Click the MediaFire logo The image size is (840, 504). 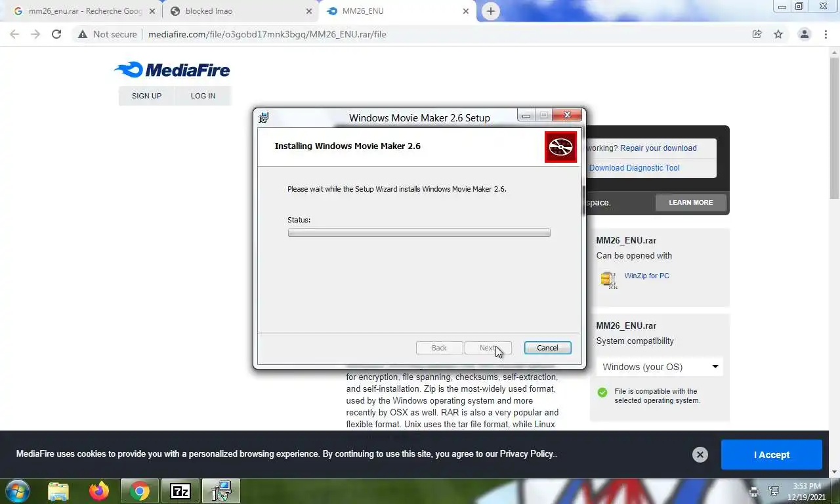[x=172, y=70]
